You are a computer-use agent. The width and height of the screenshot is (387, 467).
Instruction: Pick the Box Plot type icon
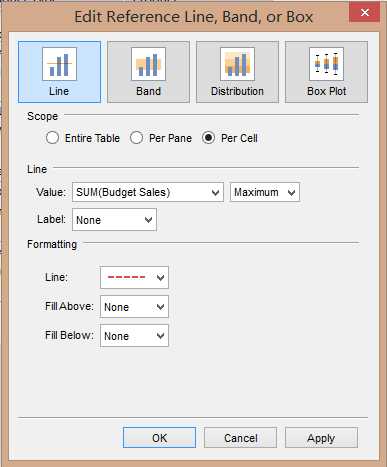click(326, 72)
